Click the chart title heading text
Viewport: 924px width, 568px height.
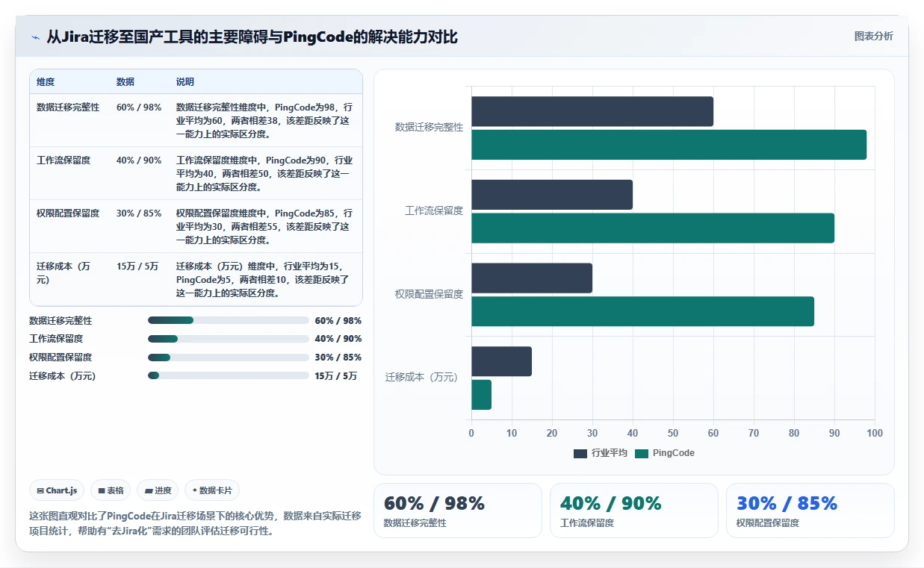coord(252,37)
